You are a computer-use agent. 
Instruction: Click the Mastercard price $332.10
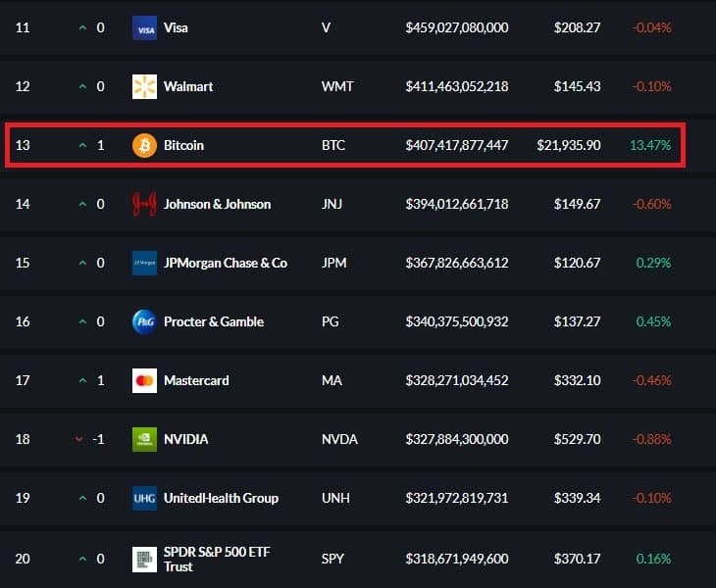[577, 381]
